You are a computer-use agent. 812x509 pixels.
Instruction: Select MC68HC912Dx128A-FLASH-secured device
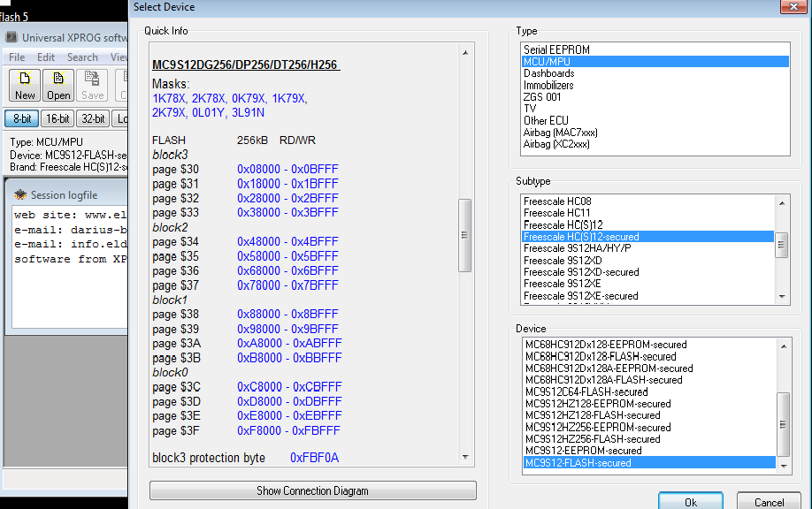click(x=650, y=380)
